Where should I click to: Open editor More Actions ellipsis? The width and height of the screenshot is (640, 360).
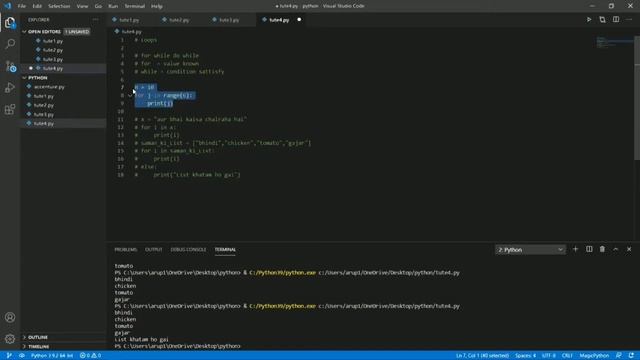point(629,20)
